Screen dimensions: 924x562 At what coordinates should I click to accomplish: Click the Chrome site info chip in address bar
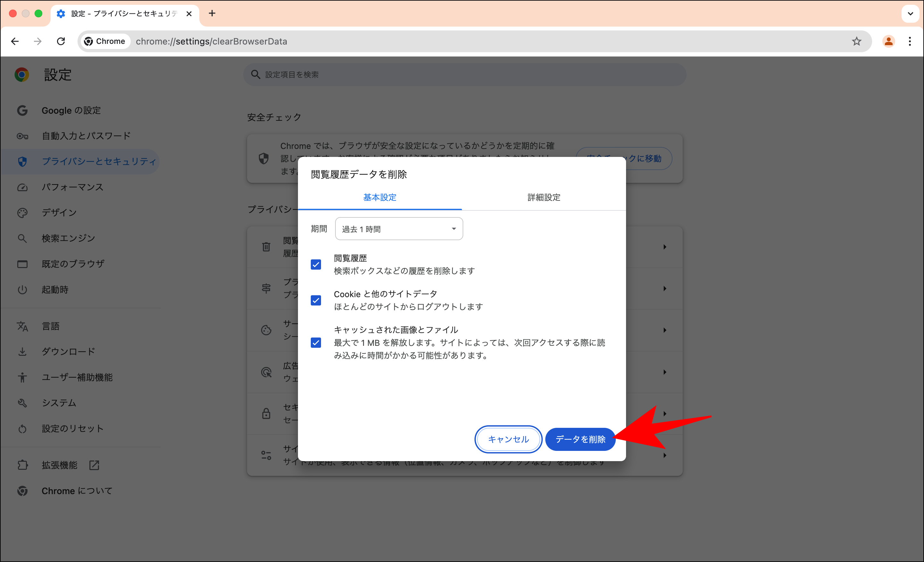click(x=105, y=41)
